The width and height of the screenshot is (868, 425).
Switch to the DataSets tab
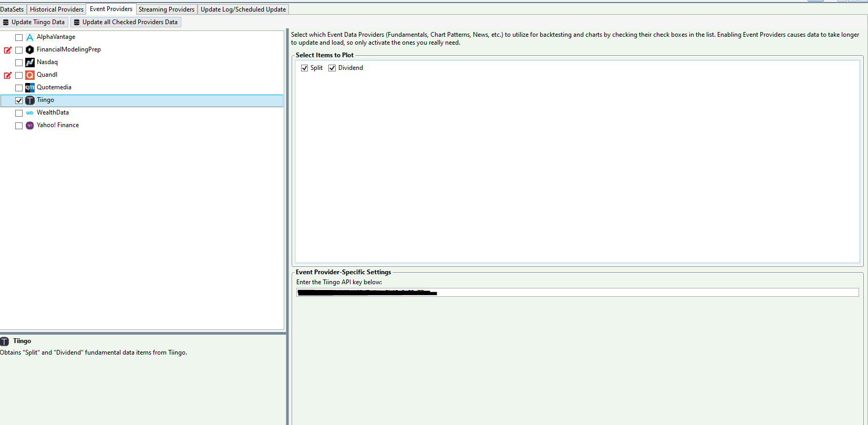click(x=12, y=9)
